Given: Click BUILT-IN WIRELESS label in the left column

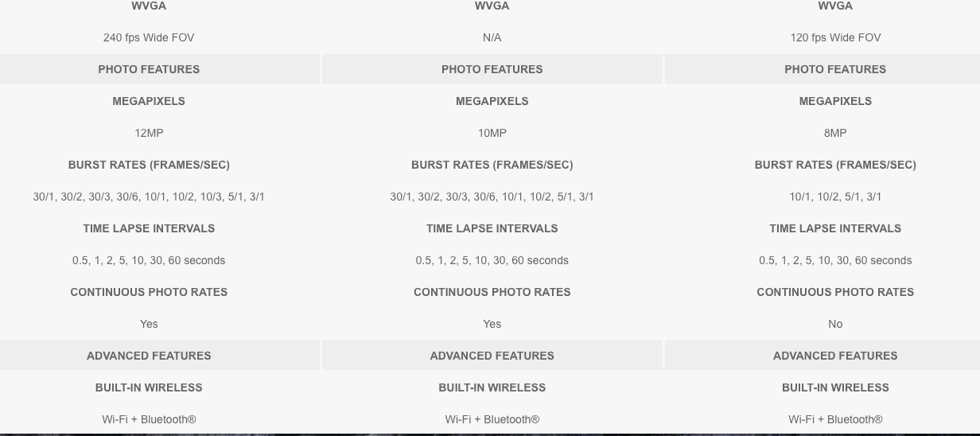Looking at the screenshot, I should (x=149, y=387).
